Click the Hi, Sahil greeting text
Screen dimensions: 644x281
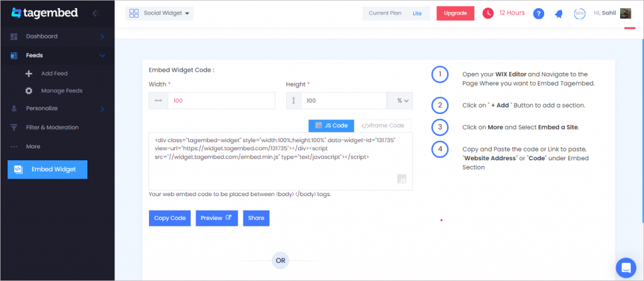[x=605, y=13]
